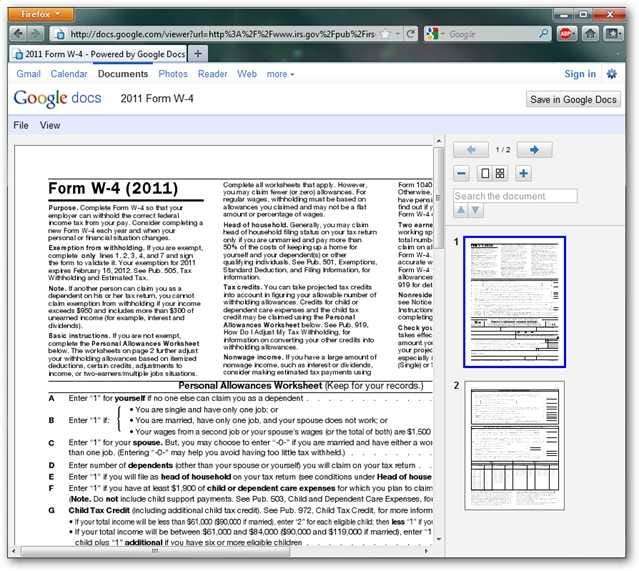The height and width of the screenshot is (571, 639).
Task: Open Gmail link
Action: point(28,74)
